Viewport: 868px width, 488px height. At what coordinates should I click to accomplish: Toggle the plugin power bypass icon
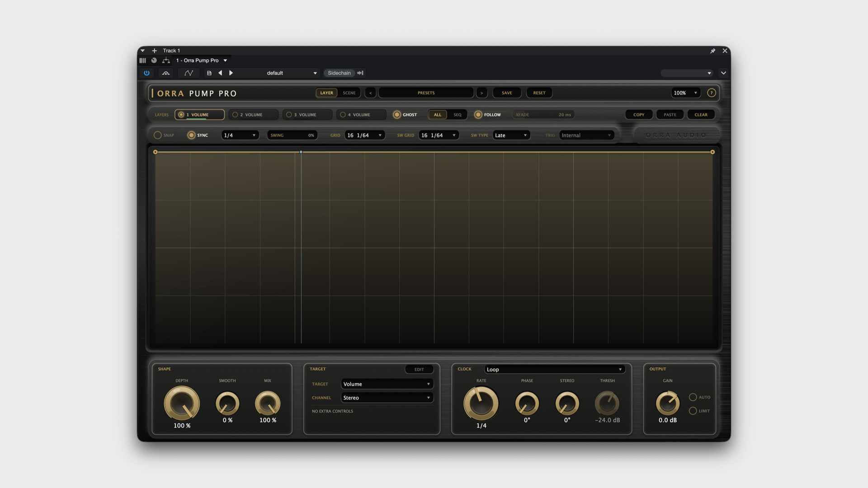pyautogui.click(x=146, y=73)
